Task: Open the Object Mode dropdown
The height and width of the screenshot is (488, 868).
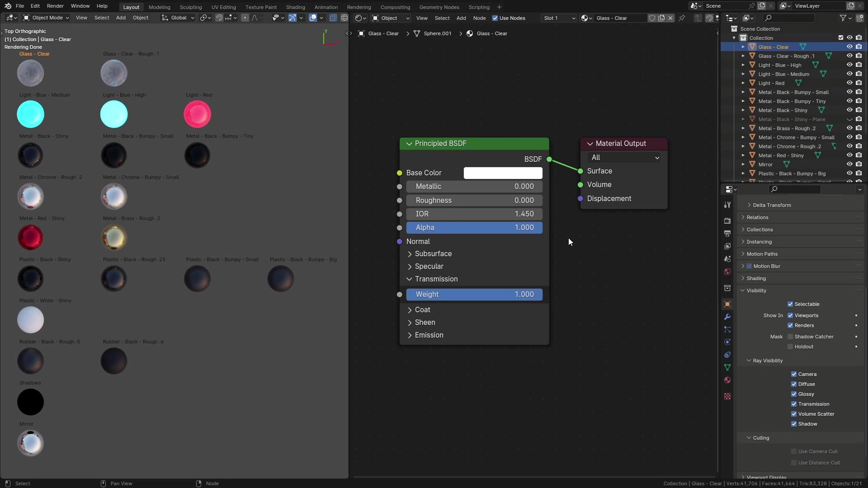Action: [46, 18]
